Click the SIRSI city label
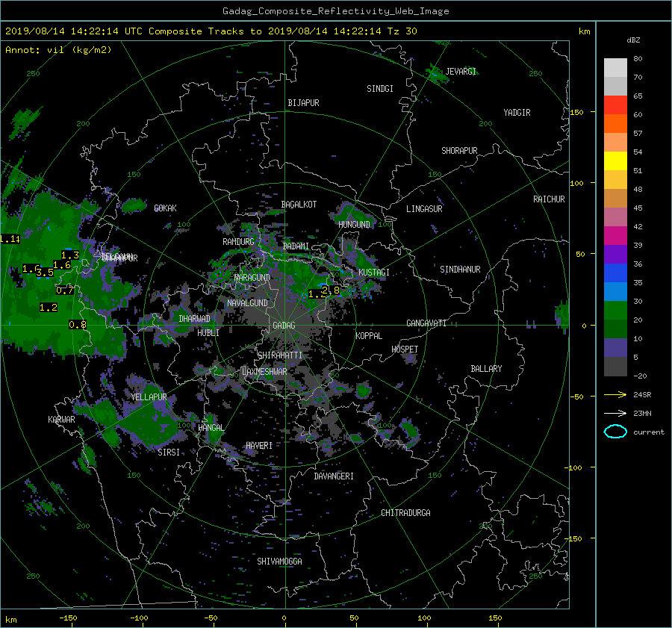Viewport: 672px width, 628px height. pyautogui.click(x=169, y=453)
